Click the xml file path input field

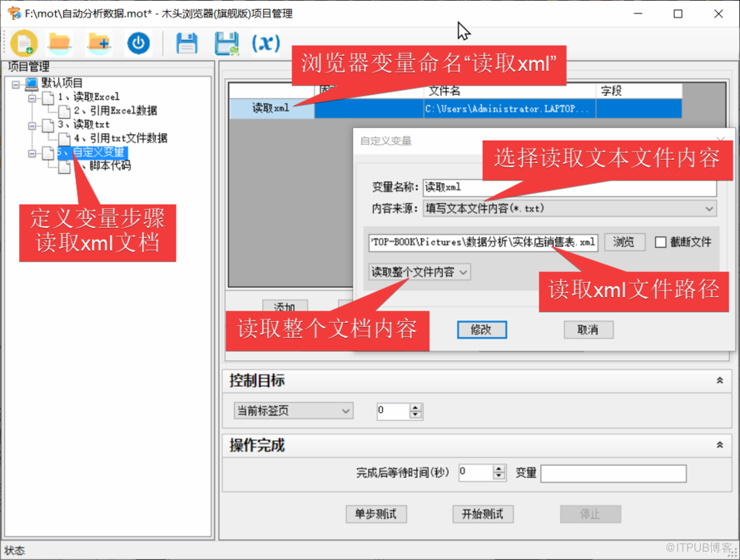[x=484, y=242]
